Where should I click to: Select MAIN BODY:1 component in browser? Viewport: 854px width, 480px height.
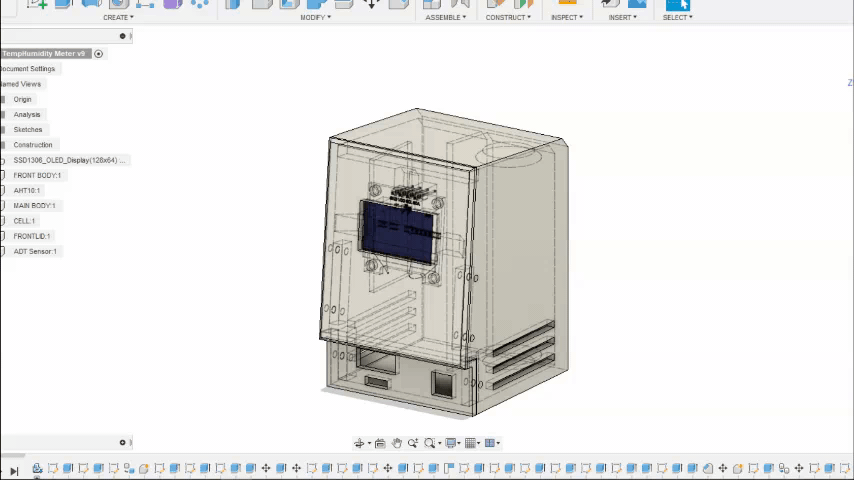click(34, 205)
